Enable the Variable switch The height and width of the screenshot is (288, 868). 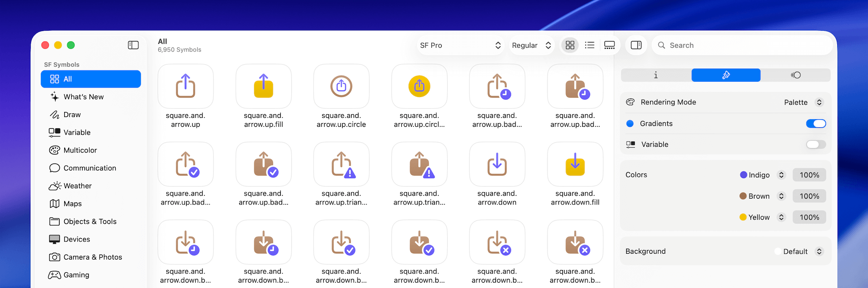point(816,144)
